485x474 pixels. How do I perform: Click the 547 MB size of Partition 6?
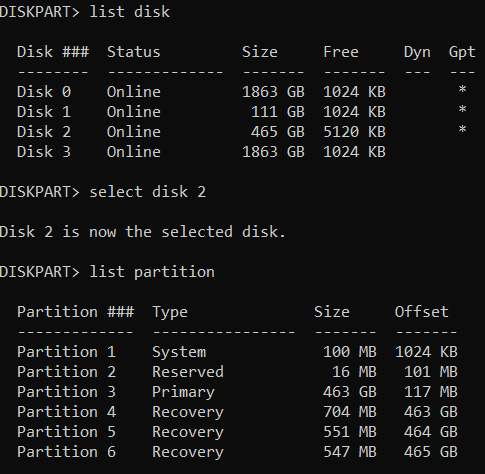pyautogui.click(x=350, y=452)
